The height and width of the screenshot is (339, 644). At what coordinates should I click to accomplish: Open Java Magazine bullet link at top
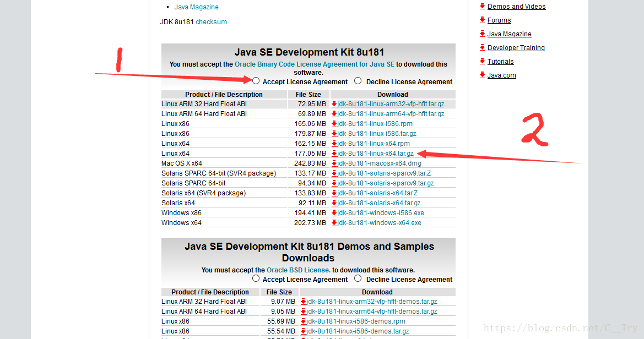click(x=196, y=7)
